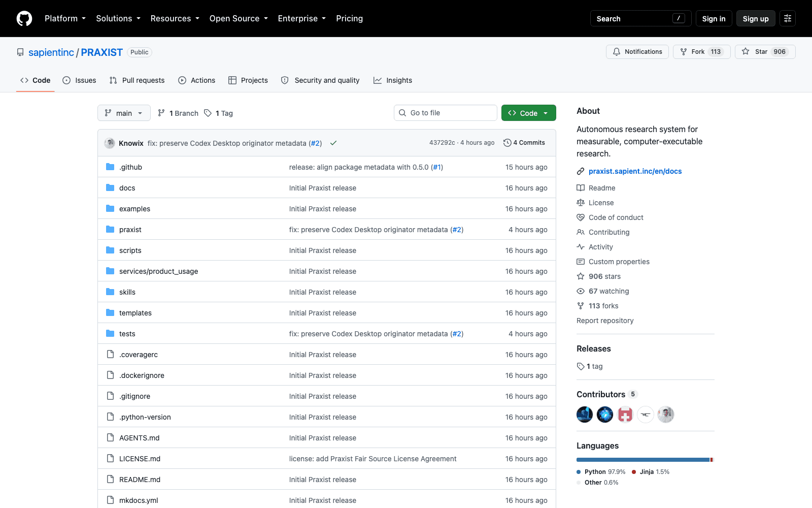Open the Insights tab

coord(393,80)
